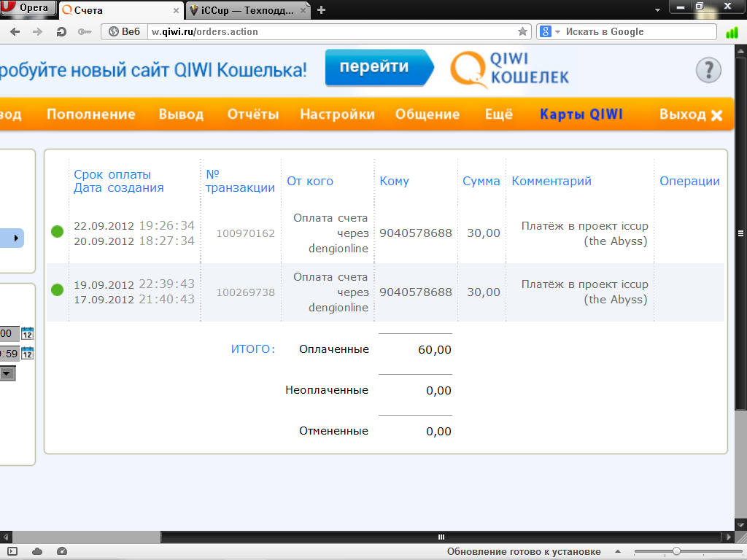
Task: Click the vertical scrollbar thumb
Action: coord(741,233)
